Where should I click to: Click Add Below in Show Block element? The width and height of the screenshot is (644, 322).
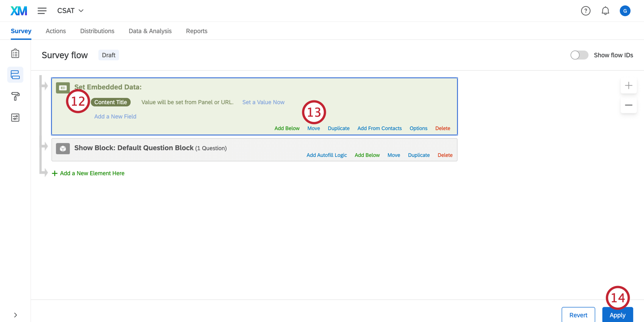[367, 155]
